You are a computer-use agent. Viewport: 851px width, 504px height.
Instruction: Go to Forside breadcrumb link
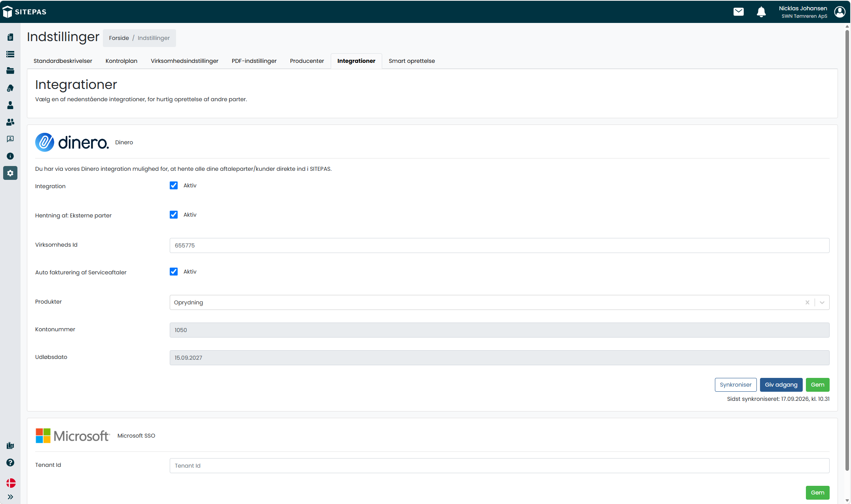(x=119, y=38)
